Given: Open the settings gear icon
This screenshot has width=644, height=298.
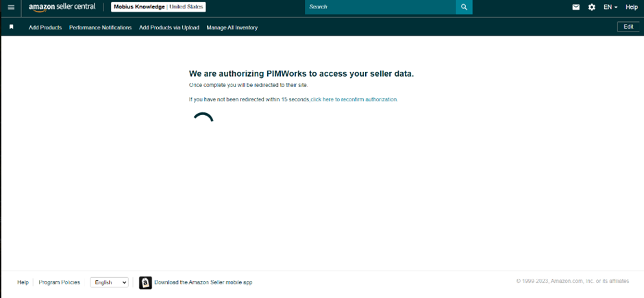Looking at the screenshot, I should tap(591, 7).
